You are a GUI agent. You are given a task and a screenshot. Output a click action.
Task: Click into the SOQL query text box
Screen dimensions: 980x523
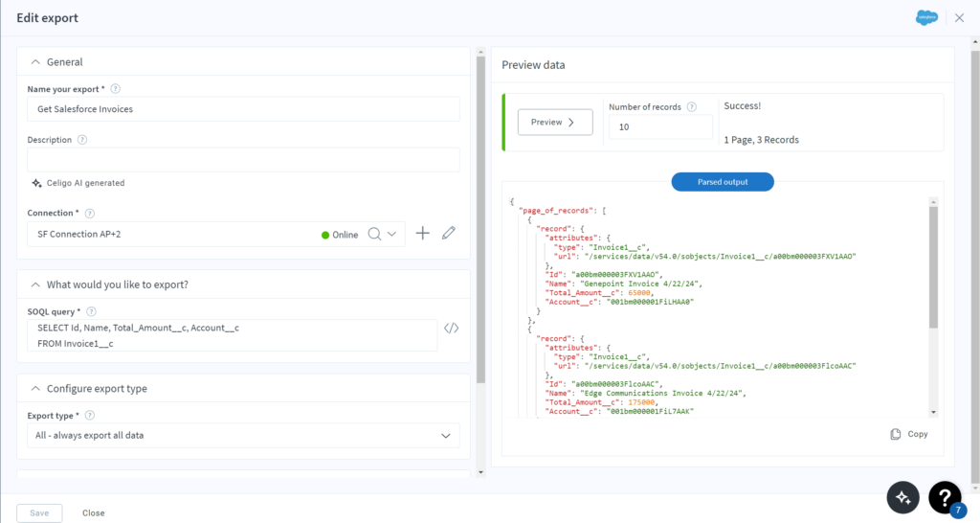pos(232,335)
